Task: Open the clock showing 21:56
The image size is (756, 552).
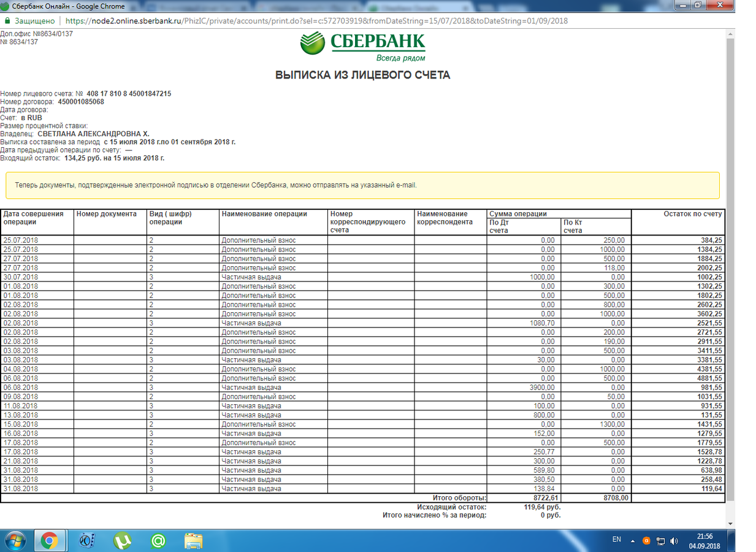Action: 704,540
